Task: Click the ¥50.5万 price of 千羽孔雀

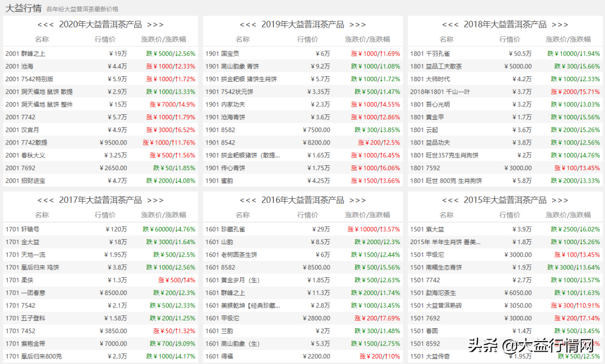Action: pyautogui.click(x=520, y=54)
